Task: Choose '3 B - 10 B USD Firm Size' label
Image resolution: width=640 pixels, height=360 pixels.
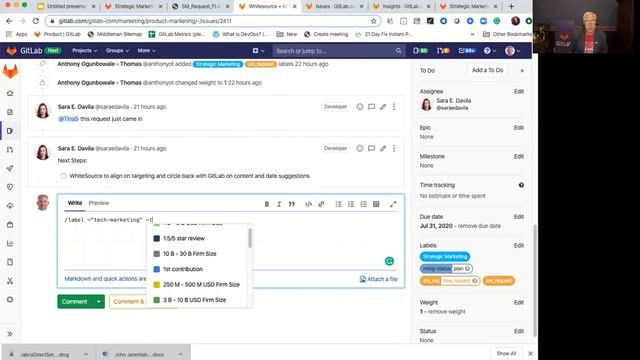Action: click(x=198, y=300)
